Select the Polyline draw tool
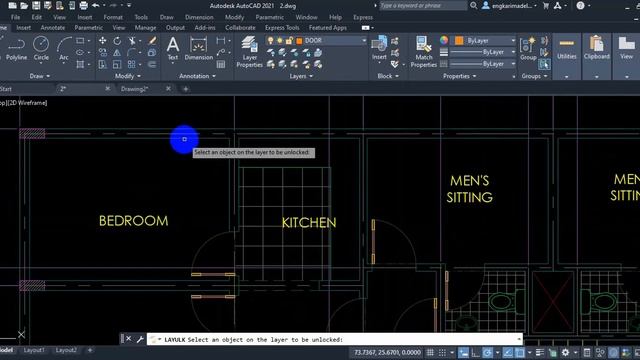 pyautogui.click(x=16, y=49)
